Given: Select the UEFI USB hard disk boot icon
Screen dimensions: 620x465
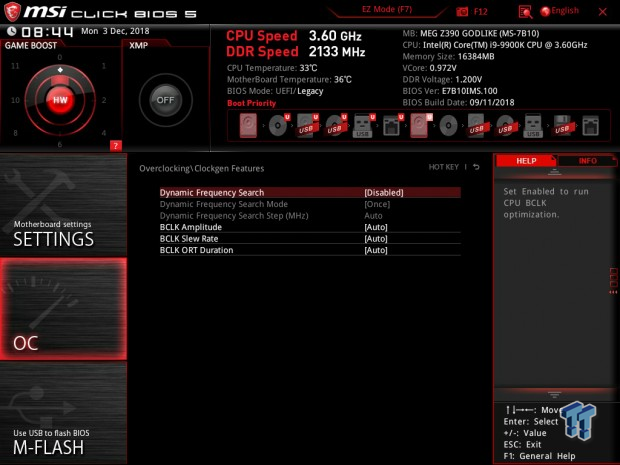Looking at the screenshot, I should (308, 126).
